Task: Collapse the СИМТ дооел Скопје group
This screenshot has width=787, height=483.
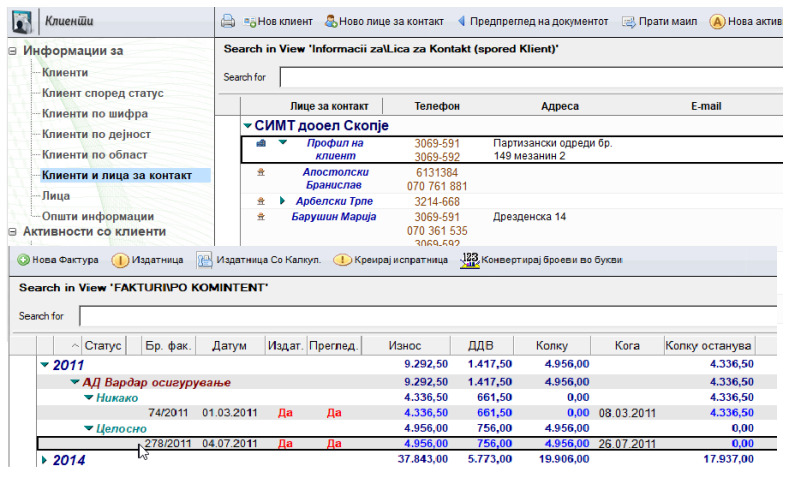Action: [x=247, y=126]
